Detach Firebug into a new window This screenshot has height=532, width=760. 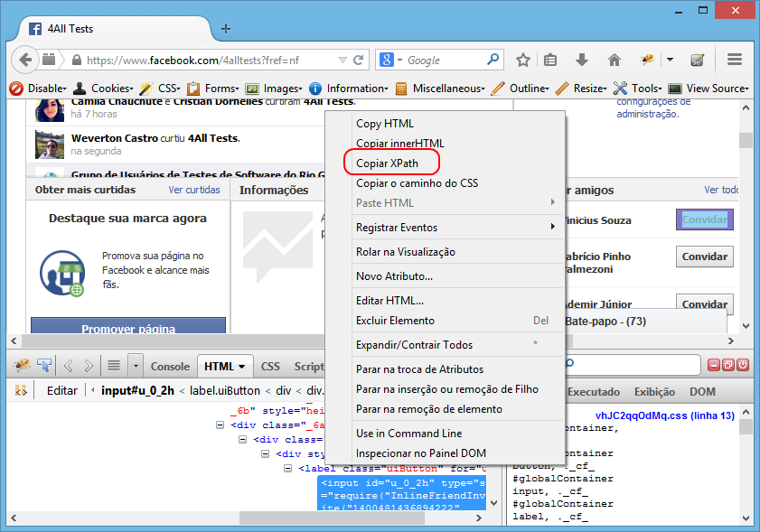728,365
